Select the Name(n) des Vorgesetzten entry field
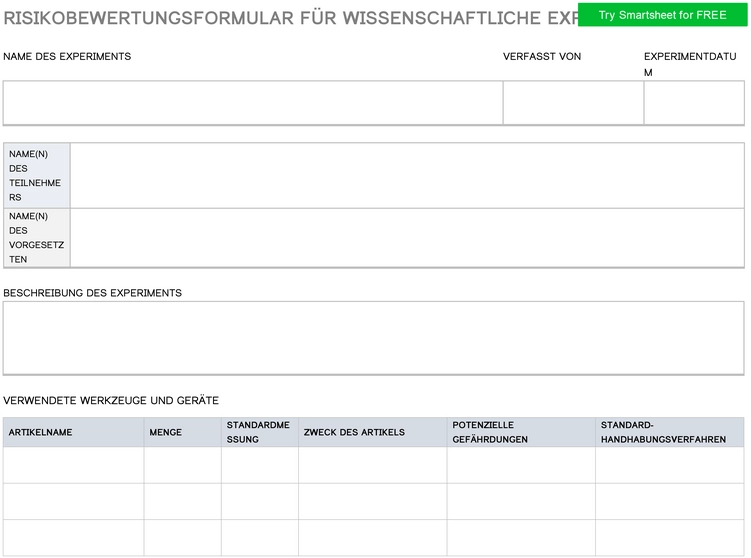The height and width of the screenshot is (558, 751). pos(407,238)
